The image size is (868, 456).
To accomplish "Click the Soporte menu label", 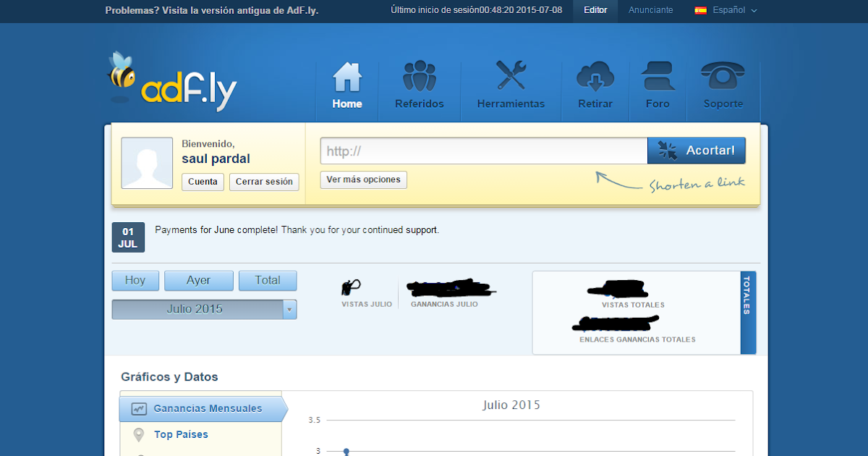I will [x=723, y=104].
